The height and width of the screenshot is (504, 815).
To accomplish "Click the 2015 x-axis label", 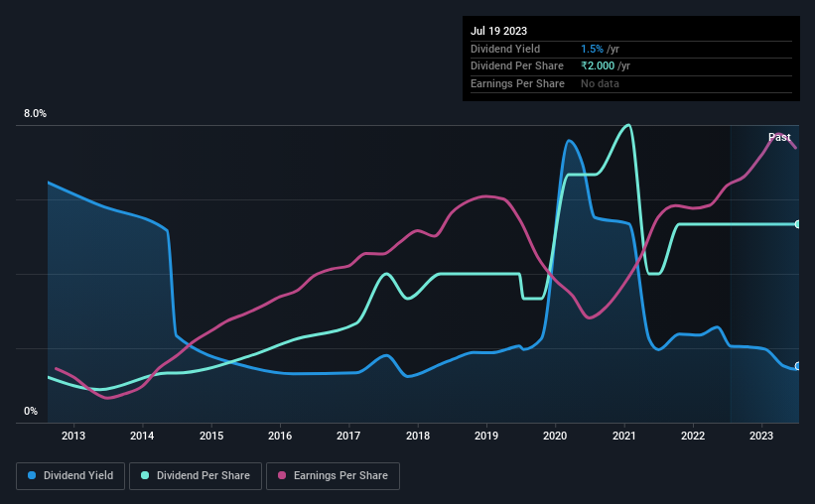I will (211, 436).
